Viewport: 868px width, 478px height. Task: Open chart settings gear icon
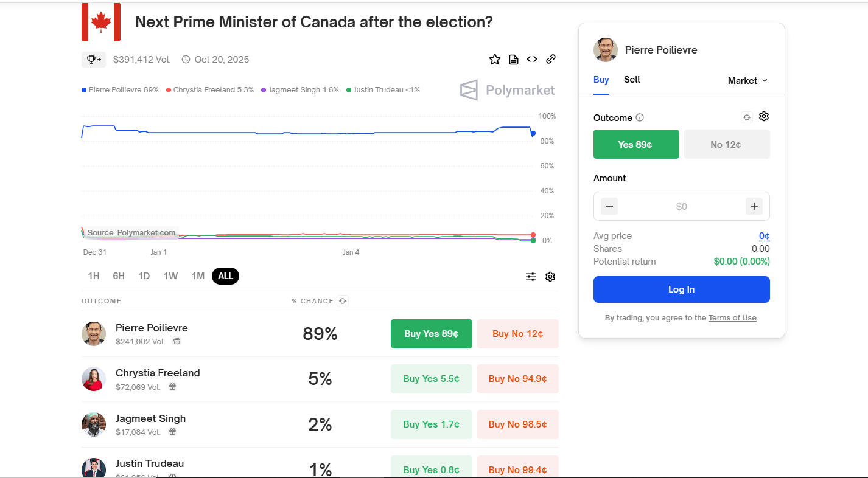coord(550,277)
